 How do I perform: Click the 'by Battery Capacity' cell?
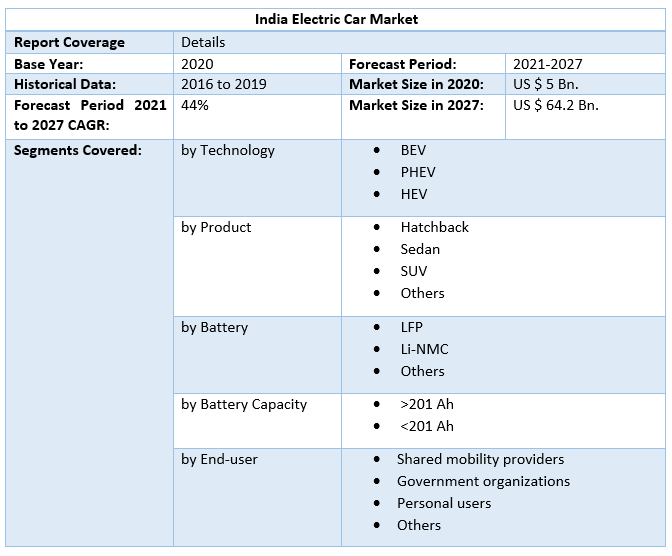tap(244, 404)
